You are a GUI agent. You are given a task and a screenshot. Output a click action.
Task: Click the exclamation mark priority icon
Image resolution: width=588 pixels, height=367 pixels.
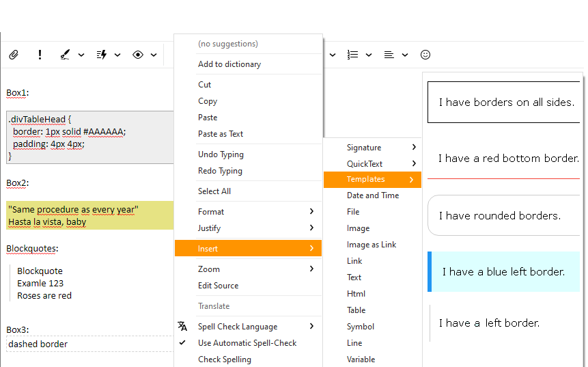pyautogui.click(x=40, y=55)
